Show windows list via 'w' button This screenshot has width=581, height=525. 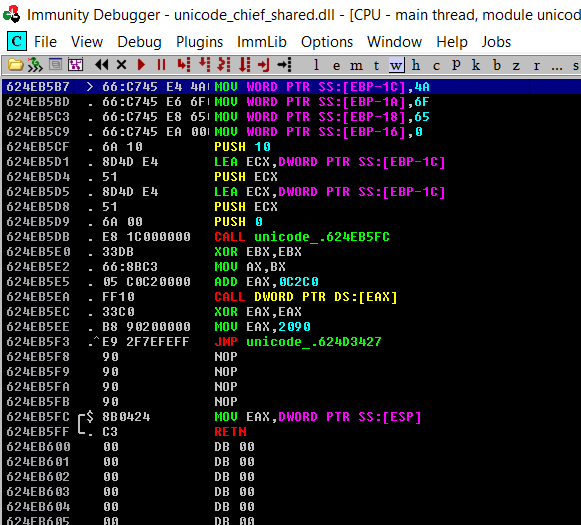click(396, 65)
